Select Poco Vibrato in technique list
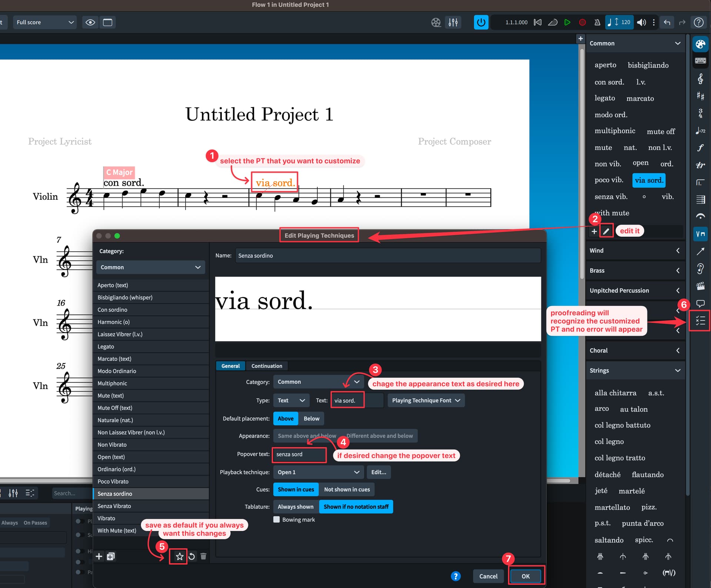 pyautogui.click(x=113, y=481)
